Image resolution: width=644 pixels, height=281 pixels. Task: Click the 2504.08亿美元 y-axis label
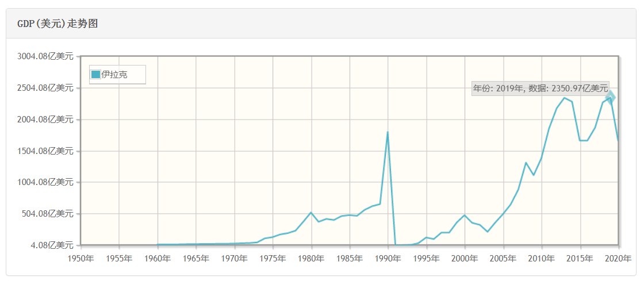click(45, 88)
